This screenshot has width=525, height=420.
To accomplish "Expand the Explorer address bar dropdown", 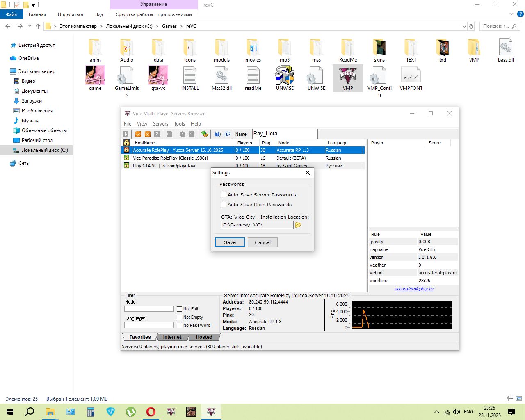I will pos(464,26).
